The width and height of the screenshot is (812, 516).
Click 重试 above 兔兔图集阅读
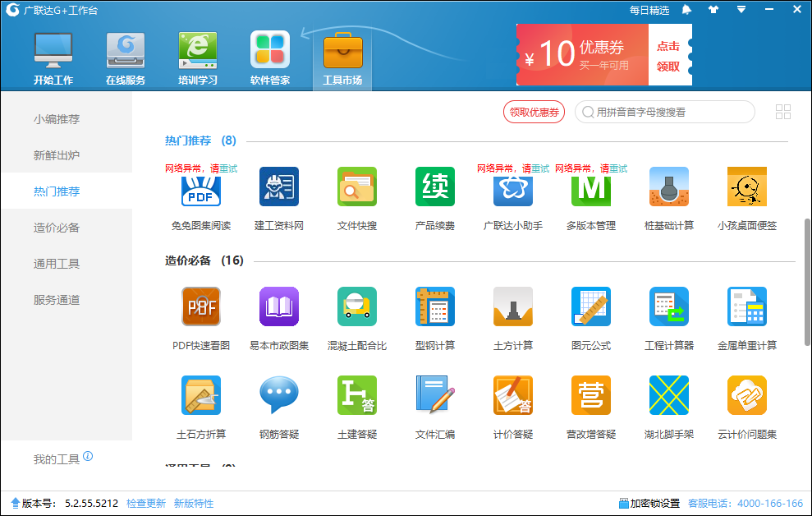click(228, 168)
